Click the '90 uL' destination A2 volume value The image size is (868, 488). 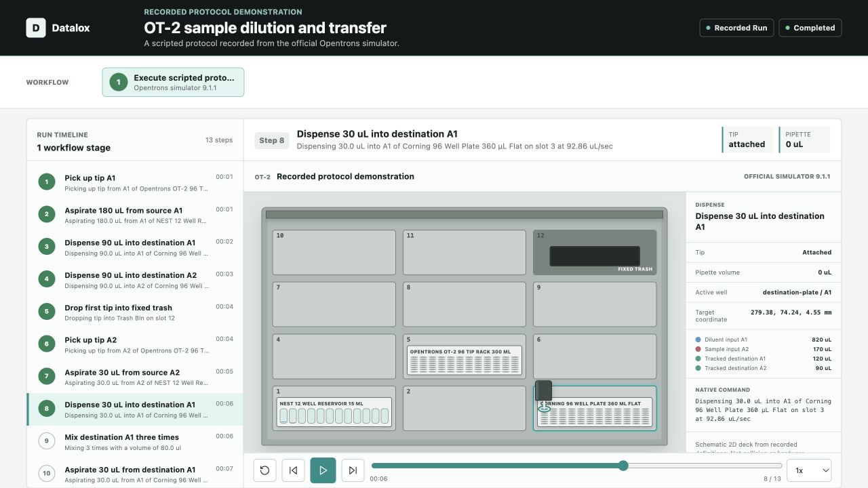point(823,368)
